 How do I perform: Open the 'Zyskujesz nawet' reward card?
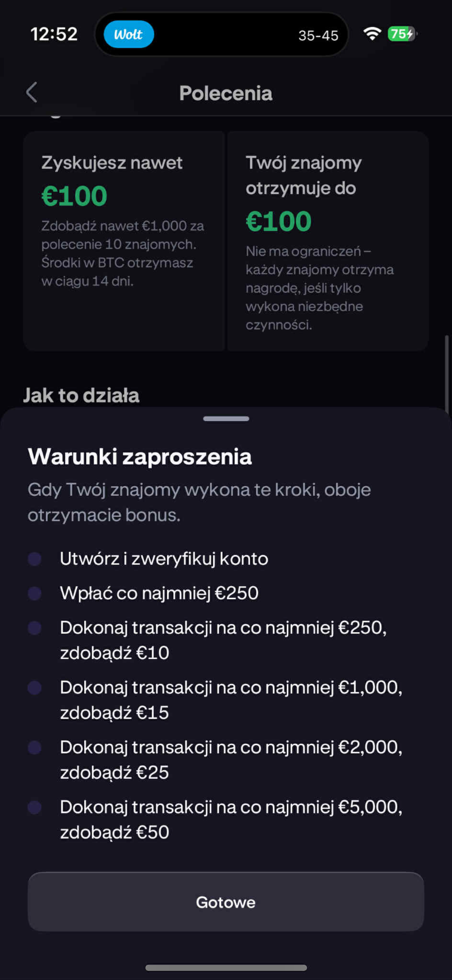click(x=124, y=241)
